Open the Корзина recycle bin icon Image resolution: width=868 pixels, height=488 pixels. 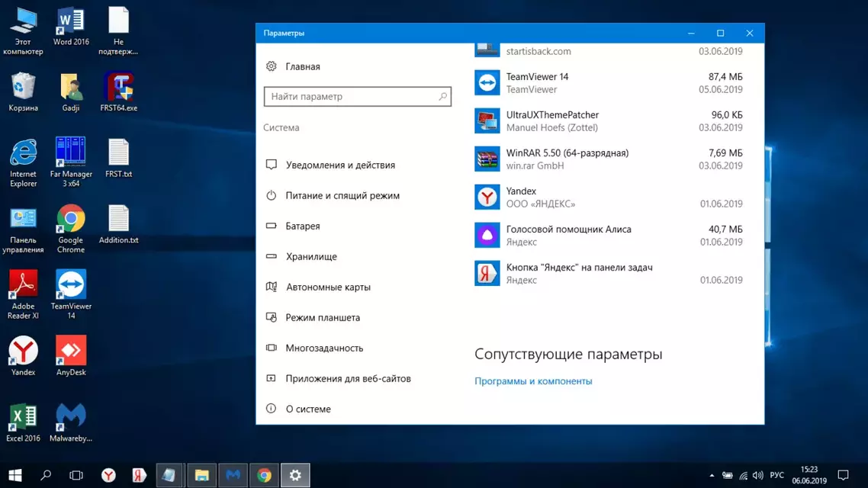23,92
